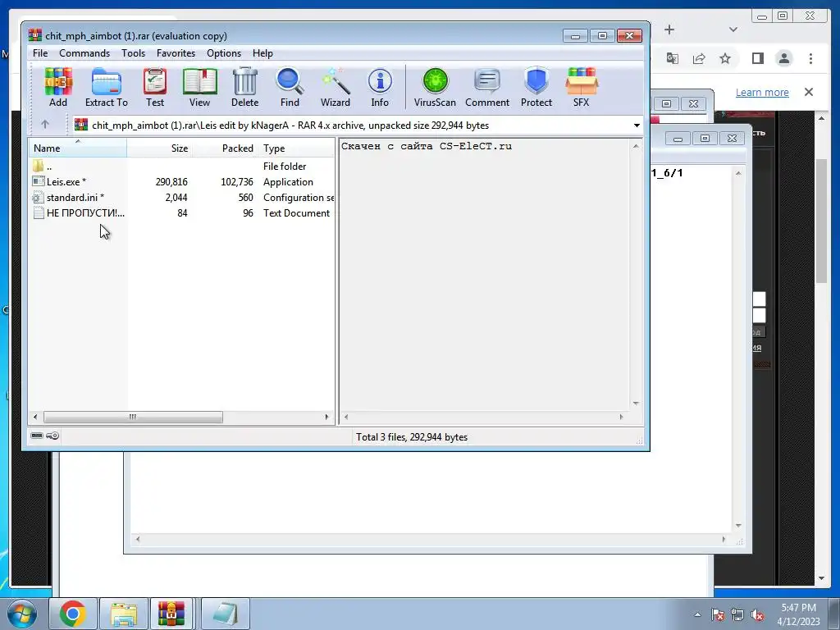The height and width of the screenshot is (630, 840).
Task: Click comment pane scroll up arrow
Action: pyautogui.click(x=636, y=146)
